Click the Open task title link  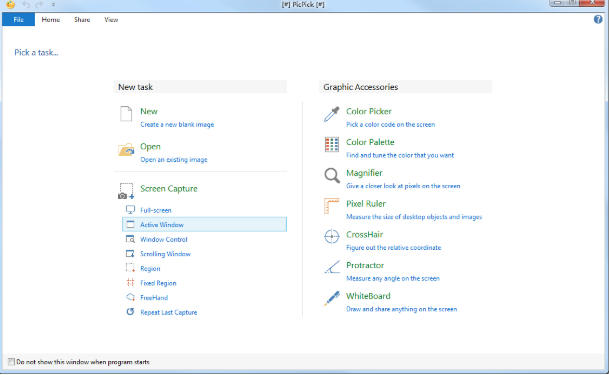pos(150,147)
